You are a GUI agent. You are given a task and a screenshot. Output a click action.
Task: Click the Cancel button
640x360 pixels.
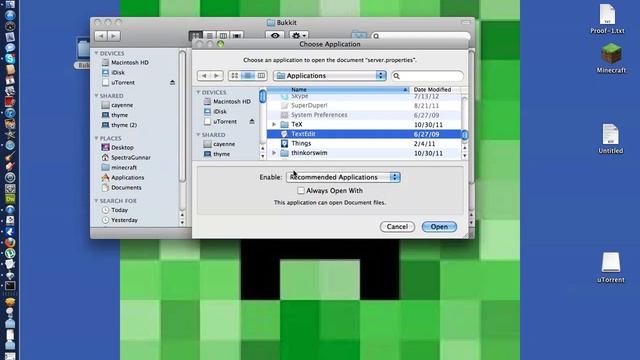coord(397,227)
